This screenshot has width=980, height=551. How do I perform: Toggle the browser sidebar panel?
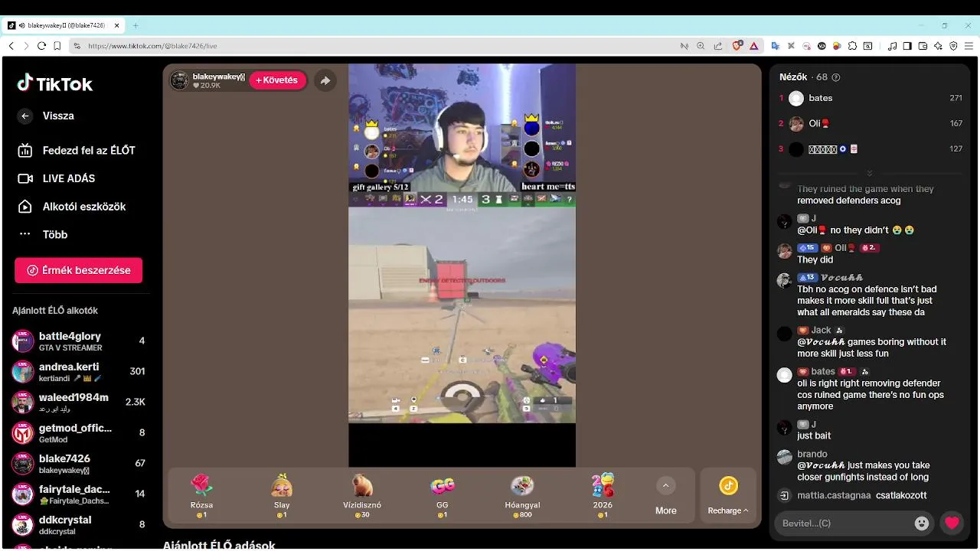tap(907, 46)
